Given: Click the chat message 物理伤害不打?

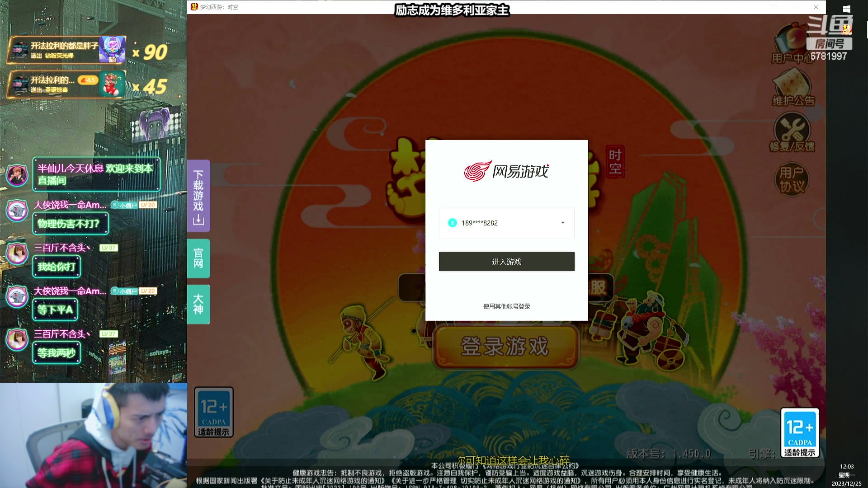Looking at the screenshot, I should pyautogui.click(x=71, y=224).
